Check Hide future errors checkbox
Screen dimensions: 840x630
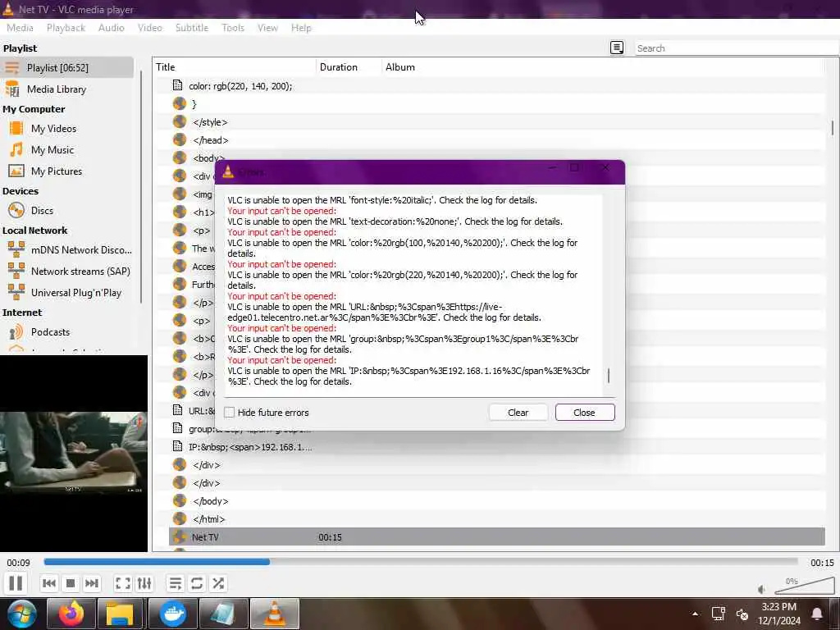(x=230, y=413)
